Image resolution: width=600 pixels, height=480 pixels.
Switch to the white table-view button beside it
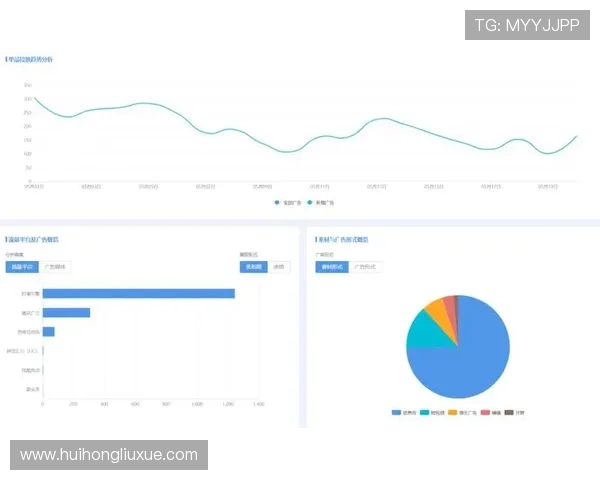click(279, 267)
